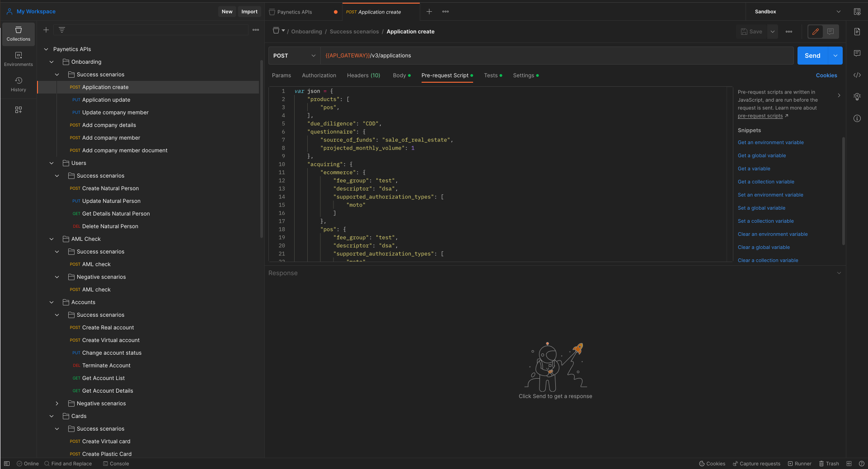Open the POST HTTP method dropdown

pyautogui.click(x=294, y=56)
